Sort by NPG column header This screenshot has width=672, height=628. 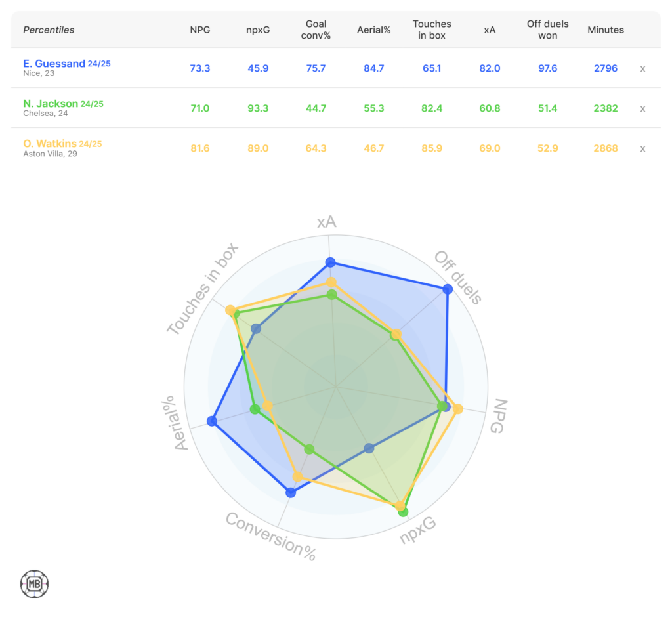pyautogui.click(x=199, y=30)
